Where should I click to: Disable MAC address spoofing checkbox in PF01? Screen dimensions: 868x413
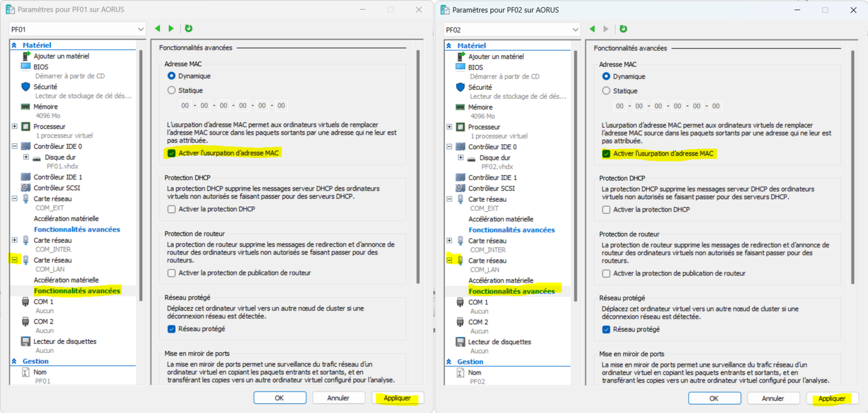pyautogui.click(x=171, y=154)
